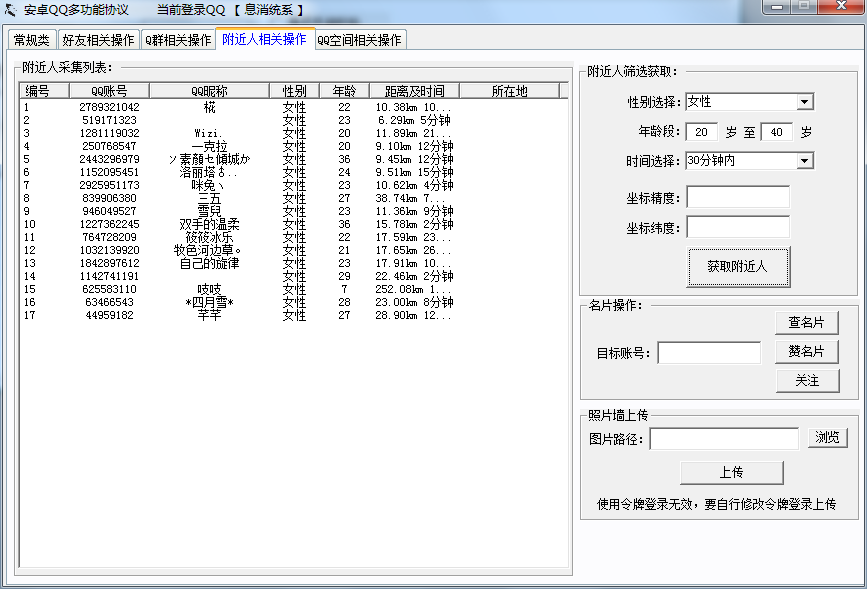Focus the 目标账号 input field

click(x=709, y=353)
